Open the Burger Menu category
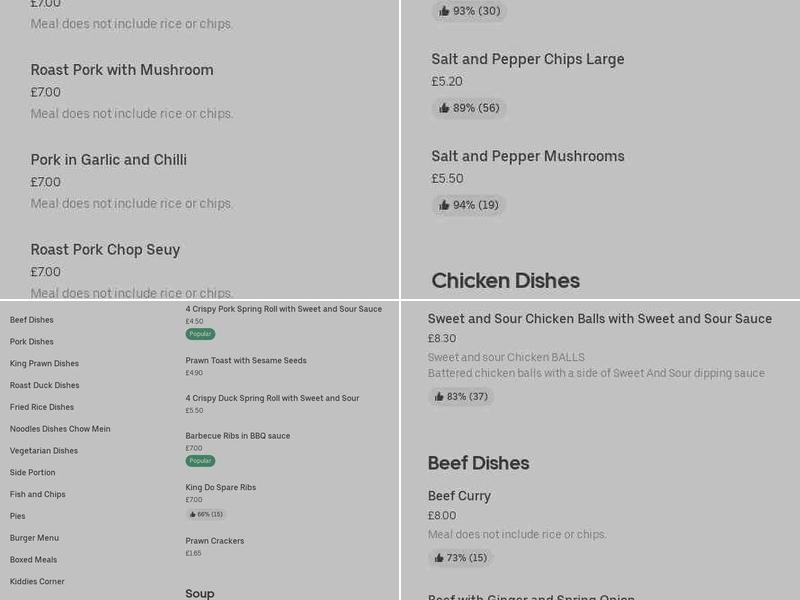Screen dimensions: 800x600 click(x=36, y=537)
